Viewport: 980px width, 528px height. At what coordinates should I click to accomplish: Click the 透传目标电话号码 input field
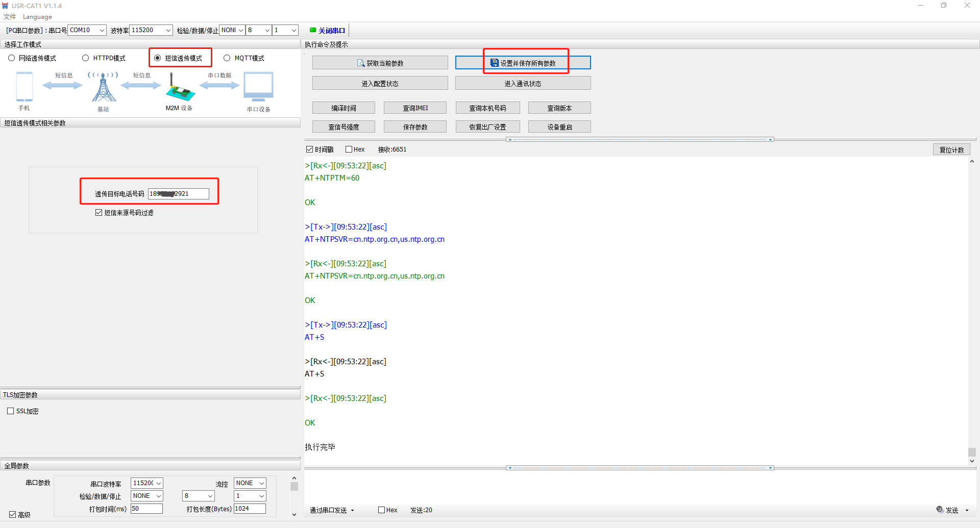click(x=178, y=194)
